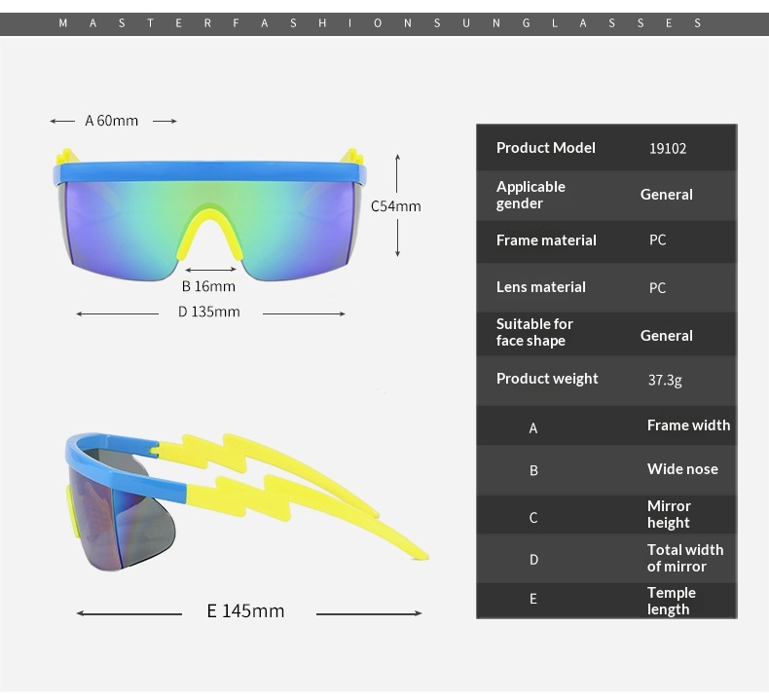Click the 'Frame width' legend entry
The image size is (769, 700).
[x=688, y=425]
